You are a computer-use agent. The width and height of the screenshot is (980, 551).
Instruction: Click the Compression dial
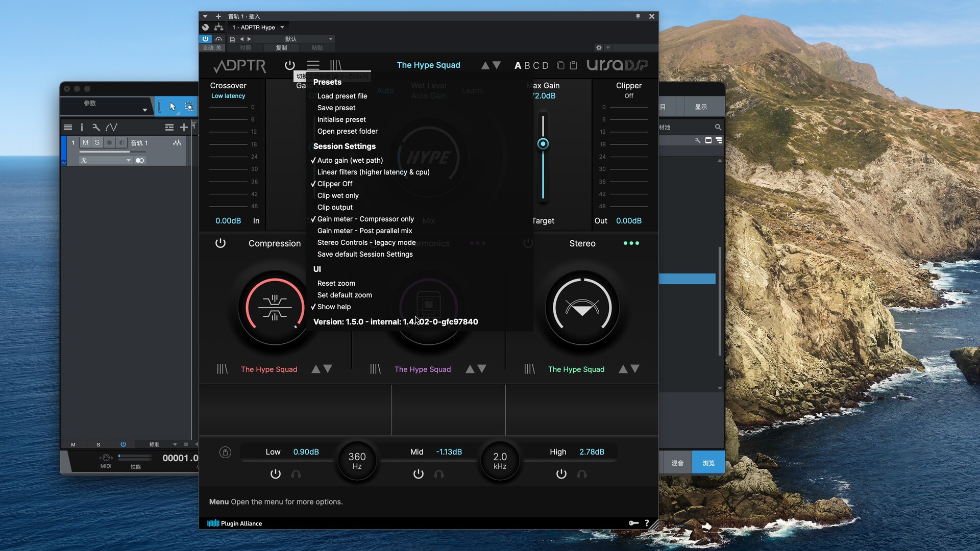tap(275, 308)
